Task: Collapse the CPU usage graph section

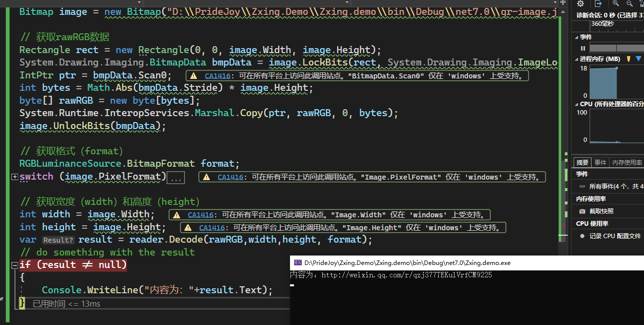Action: (576, 104)
